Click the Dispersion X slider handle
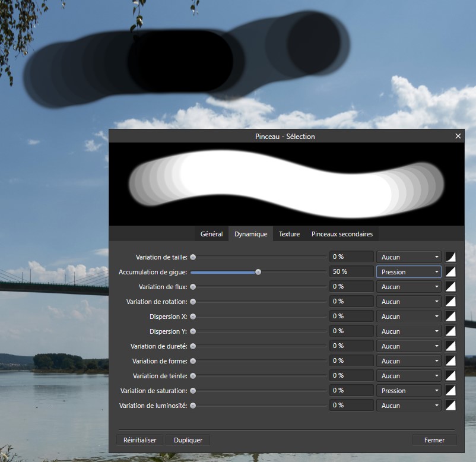The image size is (476, 462). [193, 317]
